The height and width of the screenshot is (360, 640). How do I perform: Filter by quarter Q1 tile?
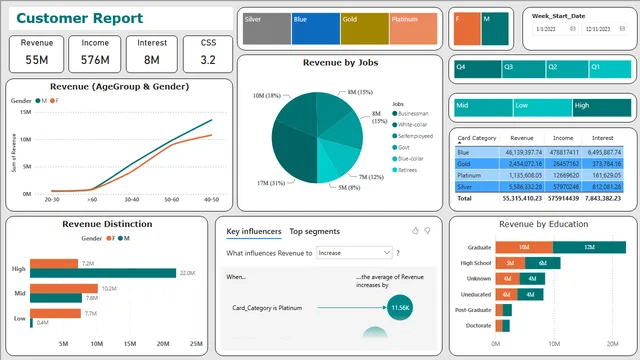(x=610, y=69)
